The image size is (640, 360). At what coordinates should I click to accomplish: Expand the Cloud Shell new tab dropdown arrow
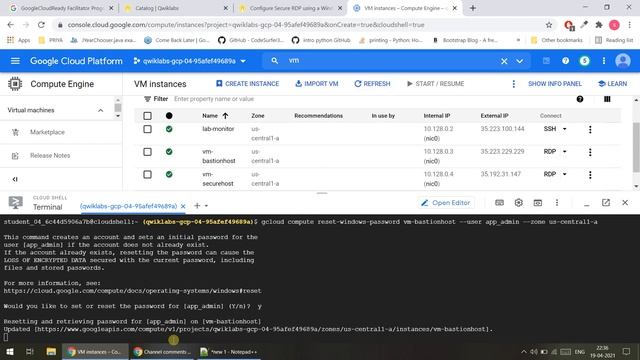(x=206, y=206)
